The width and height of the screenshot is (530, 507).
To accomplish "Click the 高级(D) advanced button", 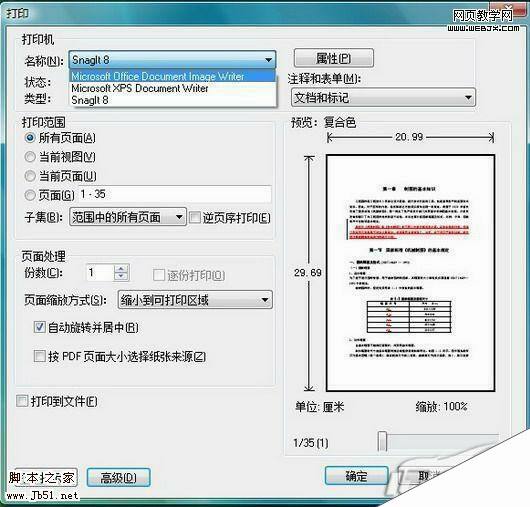I will 119,477.
